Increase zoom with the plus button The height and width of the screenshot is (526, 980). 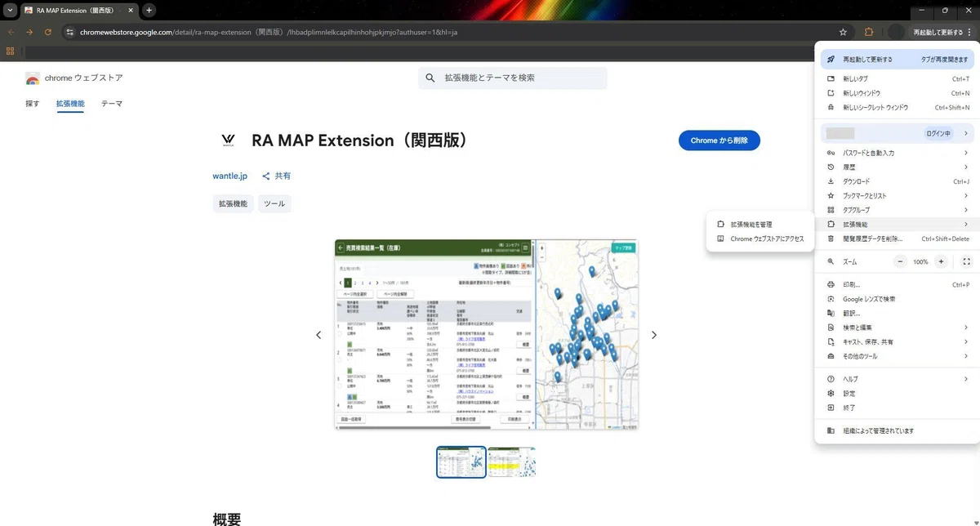(x=941, y=261)
